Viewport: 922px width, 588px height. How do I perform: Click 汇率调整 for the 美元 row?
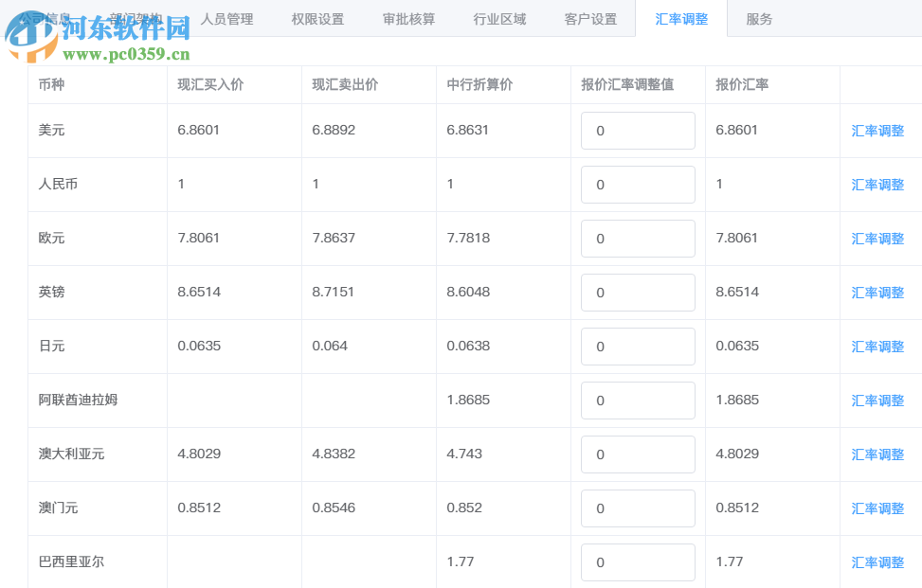pos(878,130)
